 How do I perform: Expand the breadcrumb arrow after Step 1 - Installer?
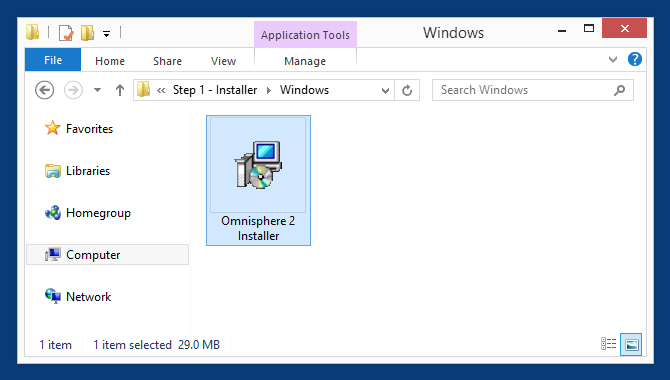click(269, 90)
